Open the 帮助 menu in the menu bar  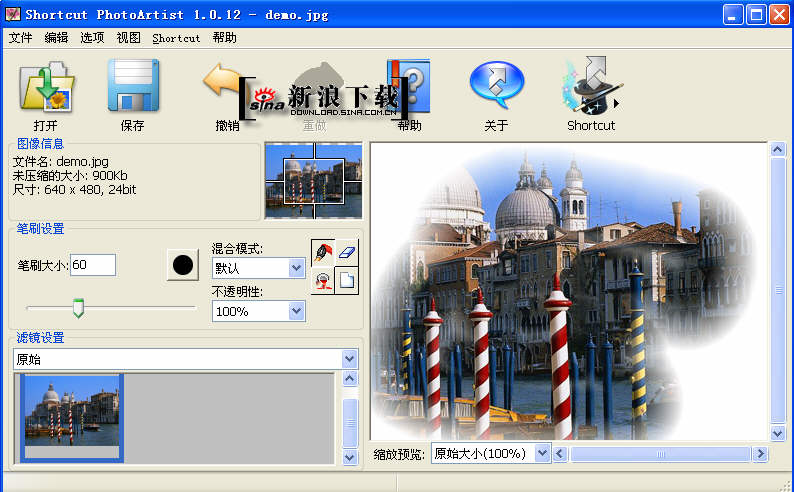[x=224, y=38]
